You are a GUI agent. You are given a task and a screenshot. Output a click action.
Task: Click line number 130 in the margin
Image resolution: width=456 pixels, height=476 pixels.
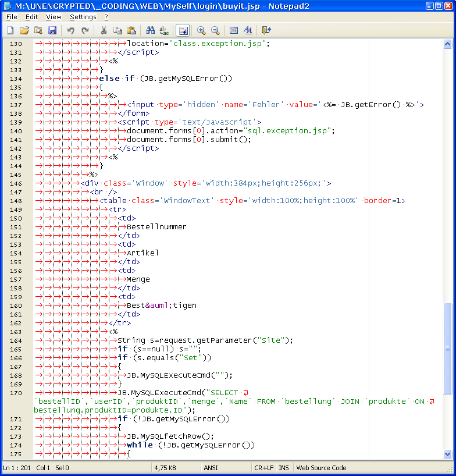click(16, 44)
